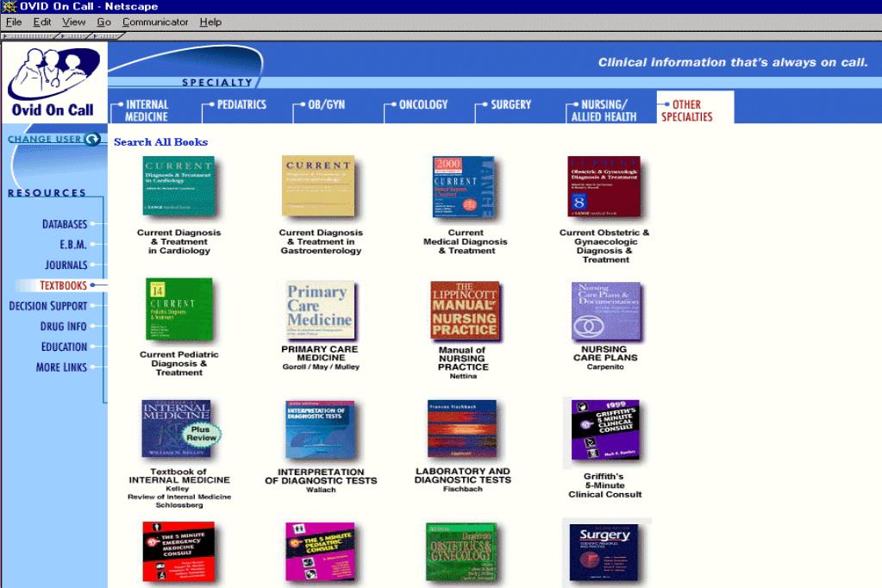Select the Nursing/Allied Health tab
Viewport: 882px width, 588px height.
[603, 110]
